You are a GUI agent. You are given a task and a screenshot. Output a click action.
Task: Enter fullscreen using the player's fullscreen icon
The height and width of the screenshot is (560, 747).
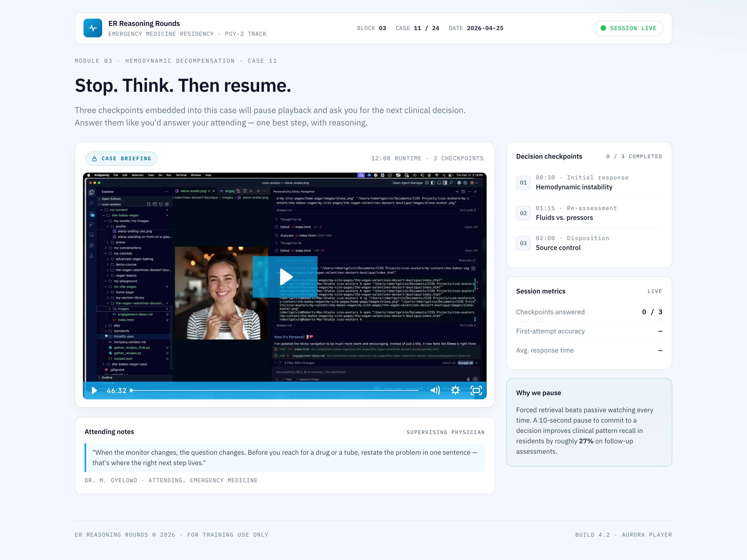476,390
